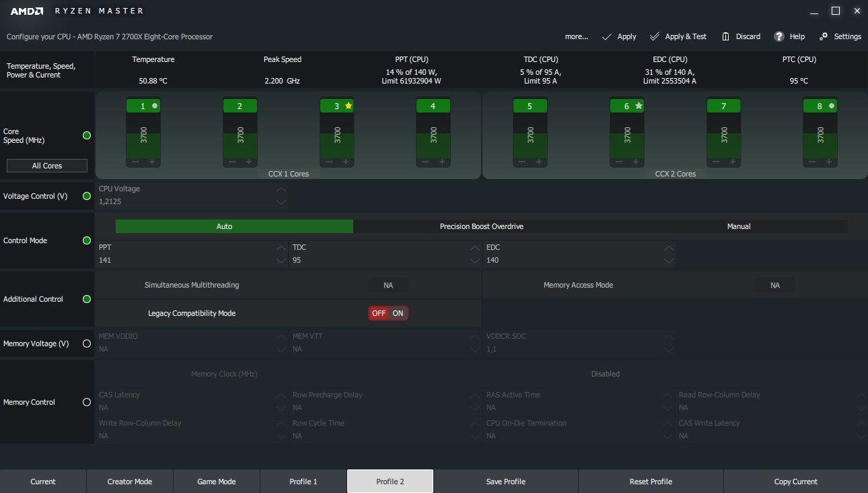
Task: Switch to the Game Mode tab
Action: [217, 482]
